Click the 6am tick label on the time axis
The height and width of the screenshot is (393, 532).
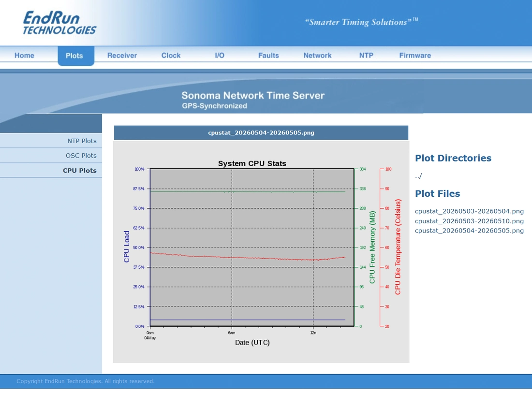(231, 333)
